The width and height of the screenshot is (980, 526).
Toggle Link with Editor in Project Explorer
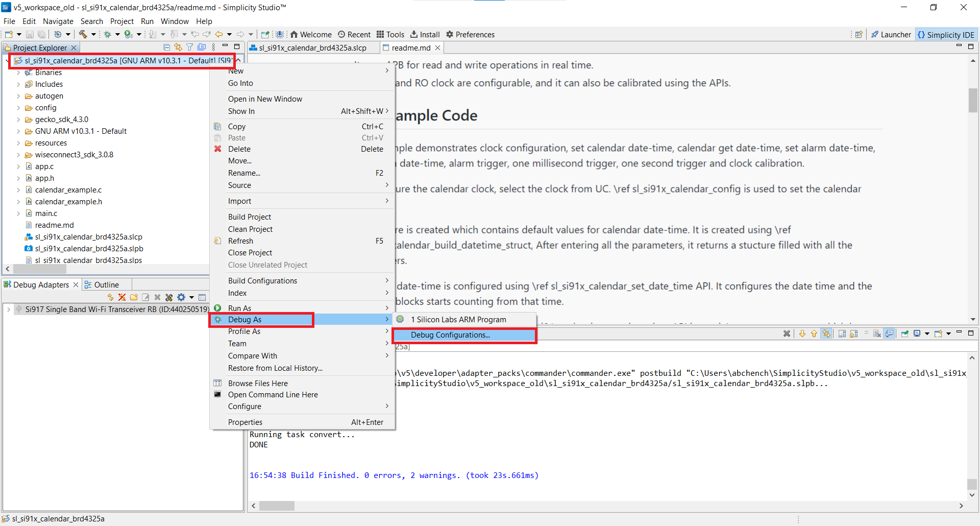(178, 47)
